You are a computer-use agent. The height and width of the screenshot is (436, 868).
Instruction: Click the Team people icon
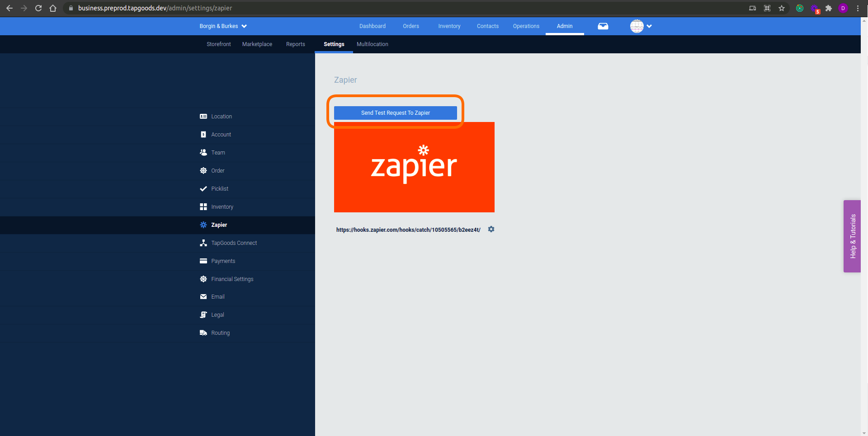tap(203, 153)
